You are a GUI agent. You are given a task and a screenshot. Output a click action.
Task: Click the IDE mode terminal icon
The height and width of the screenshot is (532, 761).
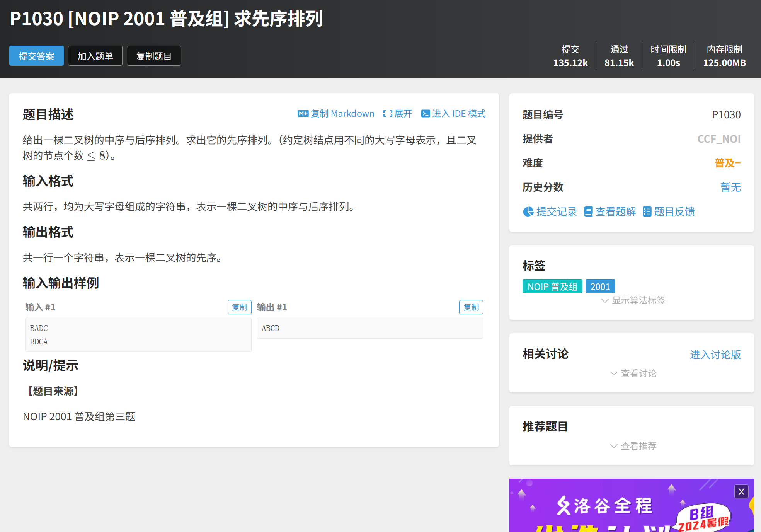pos(425,114)
